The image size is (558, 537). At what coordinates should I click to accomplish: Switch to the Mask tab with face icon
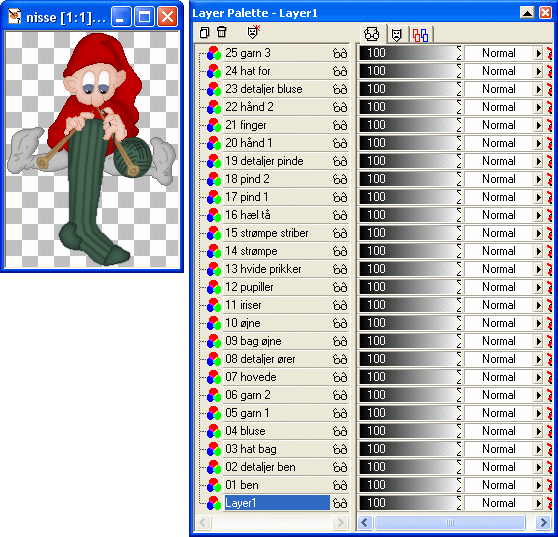(x=396, y=35)
